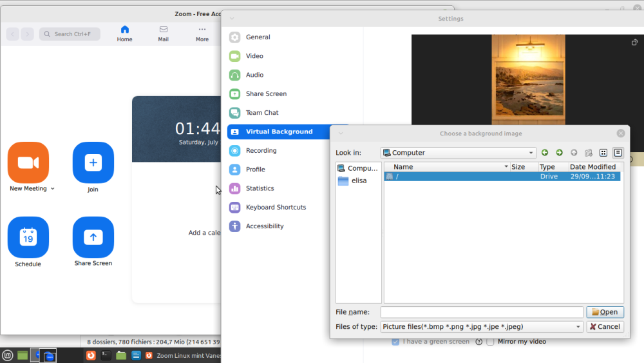644x363 pixels.
Task: Open the Schedule calendar icon
Action: point(28,237)
